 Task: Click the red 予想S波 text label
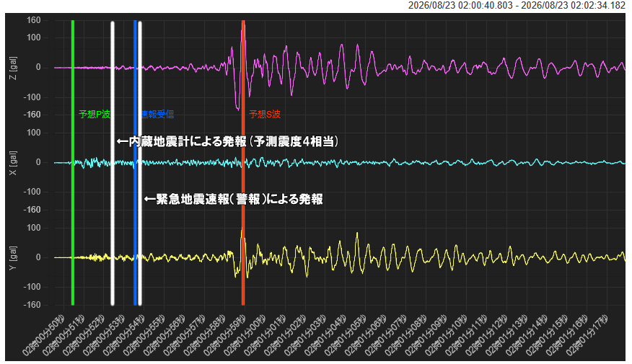coord(265,115)
